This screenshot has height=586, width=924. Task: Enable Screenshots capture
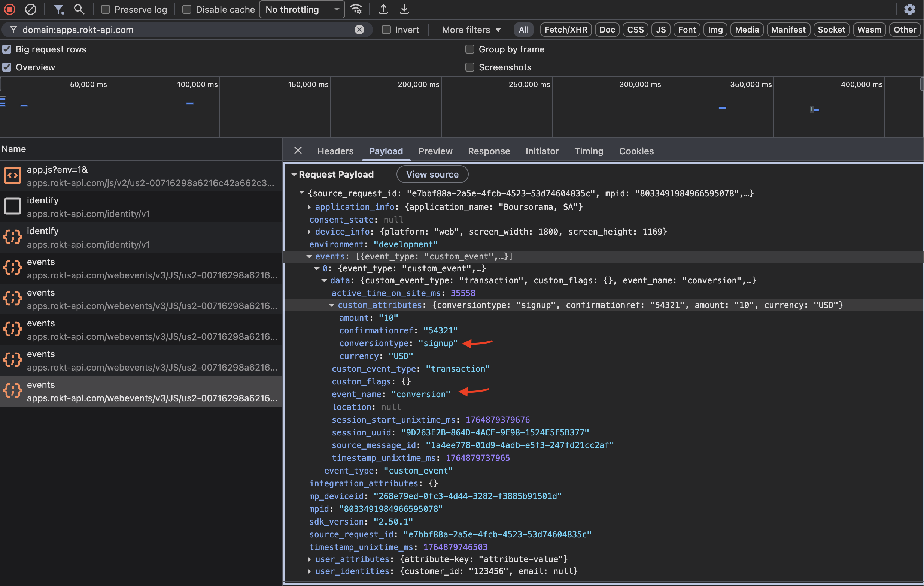tap(469, 67)
